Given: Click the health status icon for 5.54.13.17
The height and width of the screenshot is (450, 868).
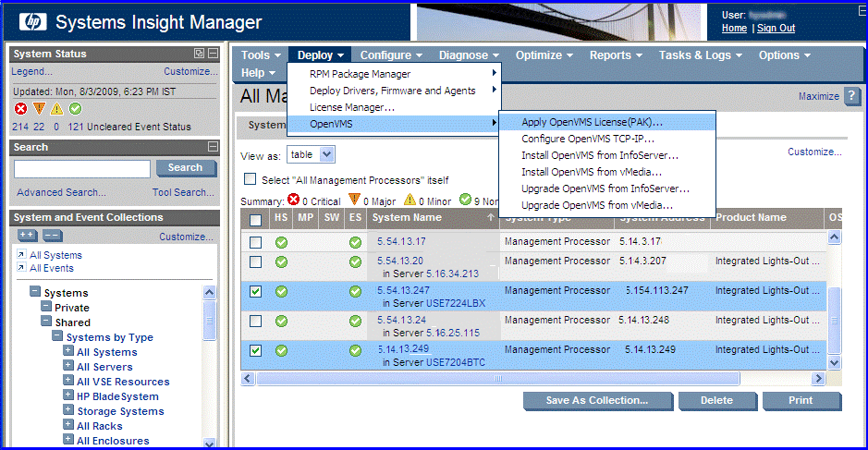Looking at the screenshot, I should [x=281, y=242].
